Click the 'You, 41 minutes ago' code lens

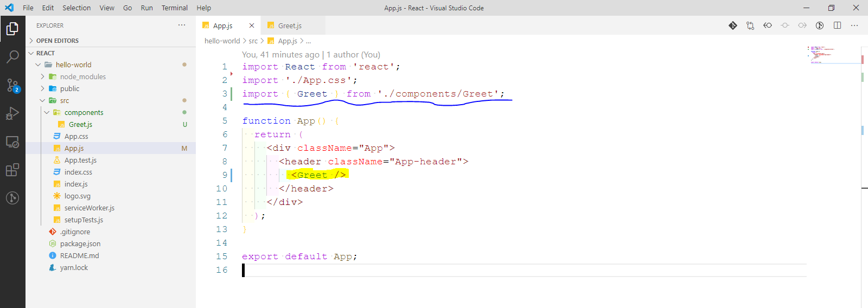click(311, 55)
